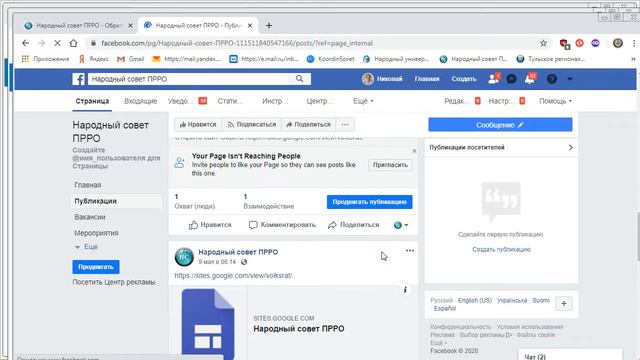Open KoordinSovet bookmark

331,59
